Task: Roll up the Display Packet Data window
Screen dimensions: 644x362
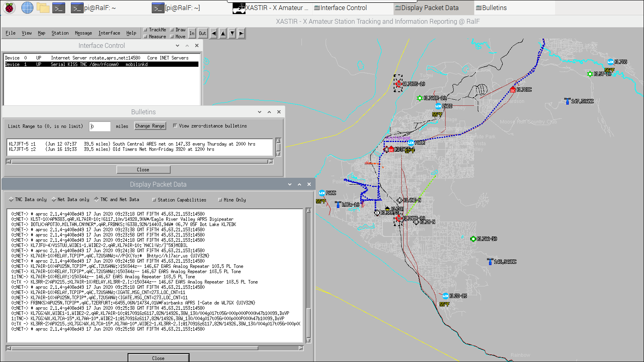Action: click(x=299, y=185)
